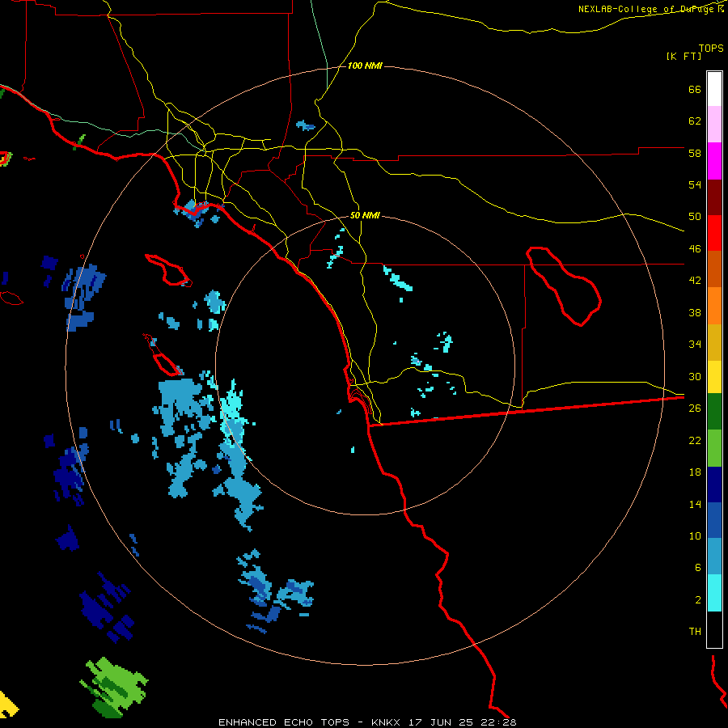Image resolution: width=728 pixels, height=728 pixels.
Task: Click the gold 38 kft legend swatch
Action: coord(714,342)
